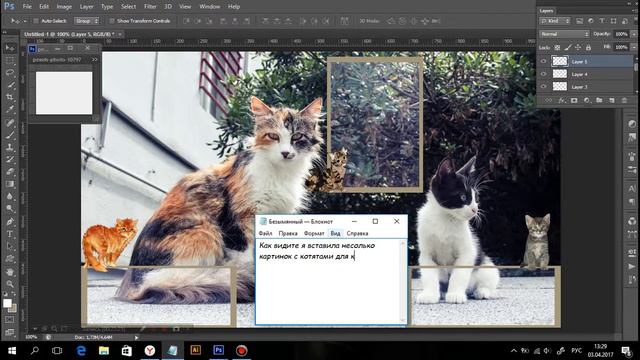This screenshot has height=360, width=640.
Task: Click the Link layers icon
Action: (x=549, y=100)
